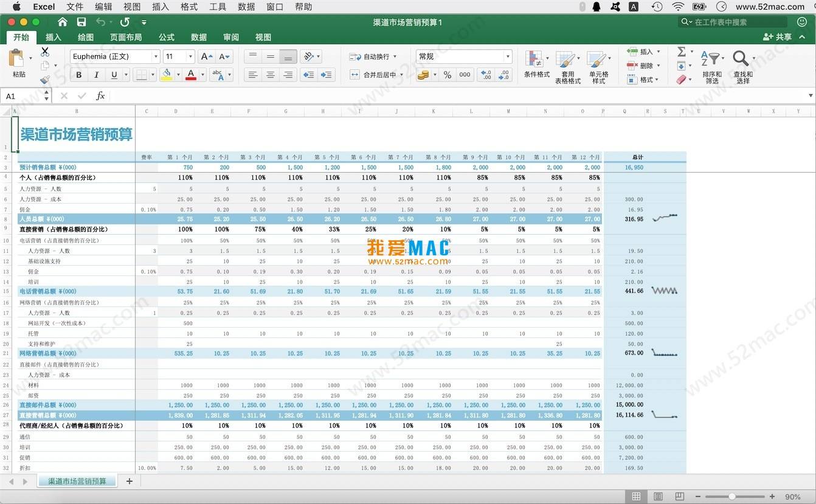The height and width of the screenshot is (504, 816).
Task: Open the 文件 menu in the menu bar
Action: (x=75, y=7)
